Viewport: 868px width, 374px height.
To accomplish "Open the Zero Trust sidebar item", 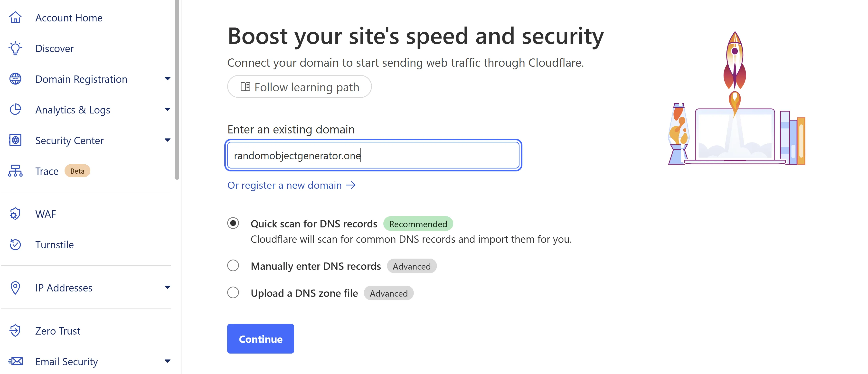I will click(x=58, y=331).
